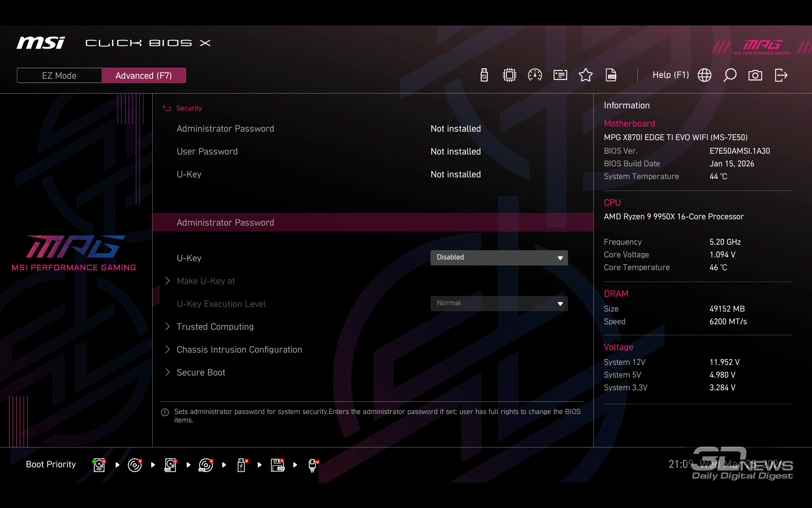Click the Help (F1) button
The image size is (812, 508).
(x=670, y=75)
